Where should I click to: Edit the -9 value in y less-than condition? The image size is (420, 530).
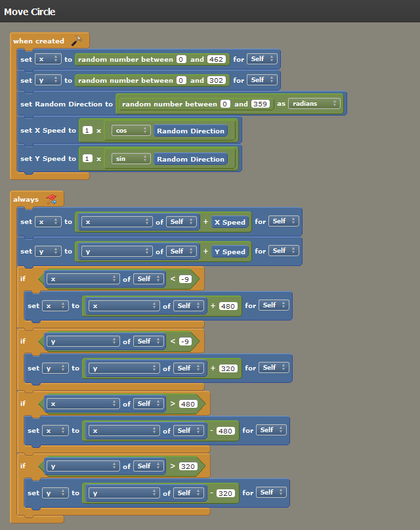tap(185, 342)
